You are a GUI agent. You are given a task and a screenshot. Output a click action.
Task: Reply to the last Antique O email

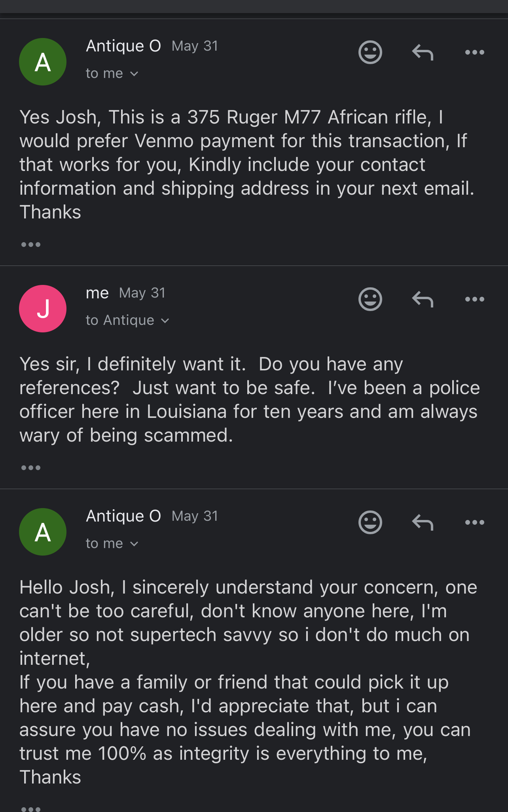tap(423, 522)
